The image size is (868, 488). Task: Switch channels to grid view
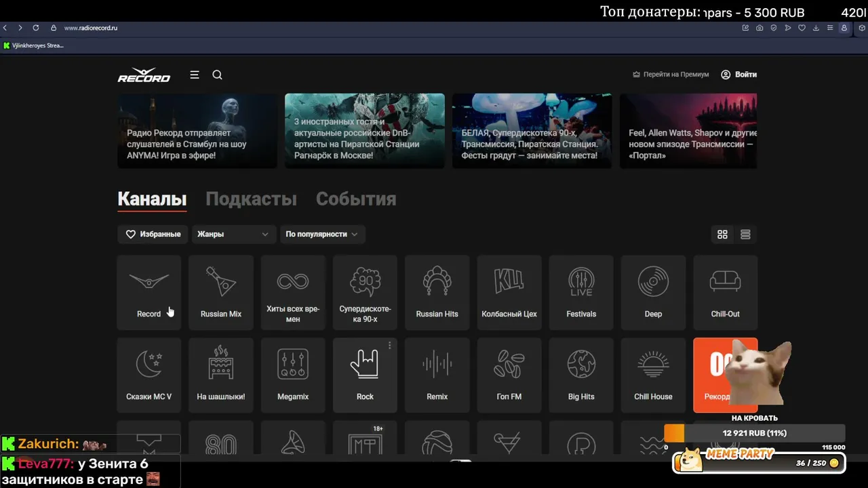pyautogui.click(x=722, y=235)
